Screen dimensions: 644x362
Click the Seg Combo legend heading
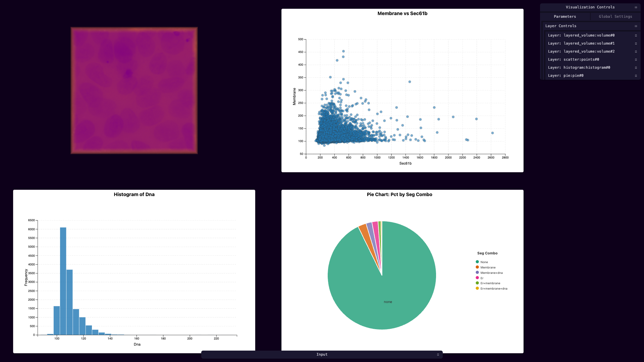(487, 253)
